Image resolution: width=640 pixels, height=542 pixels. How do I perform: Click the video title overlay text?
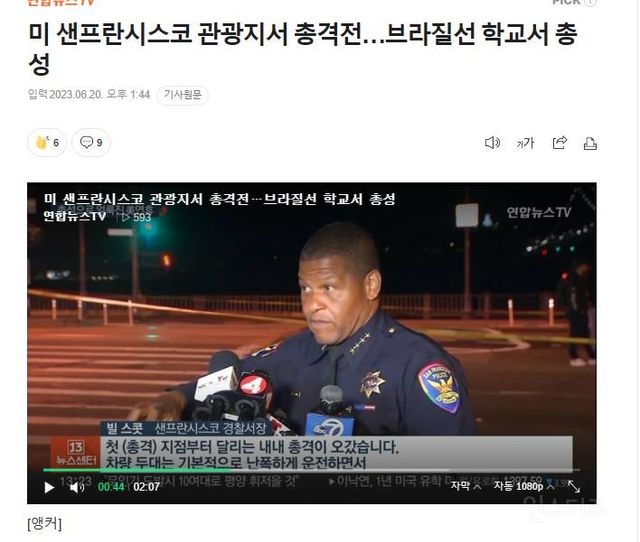(x=219, y=199)
